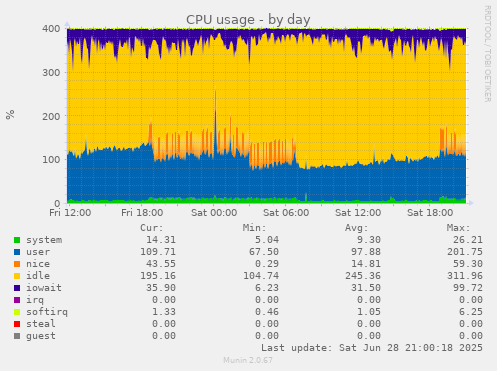Image resolution: width=497 pixels, height=371 pixels.
Task: Click the 'Sat 12:00' x-axis label
Action: (x=358, y=213)
